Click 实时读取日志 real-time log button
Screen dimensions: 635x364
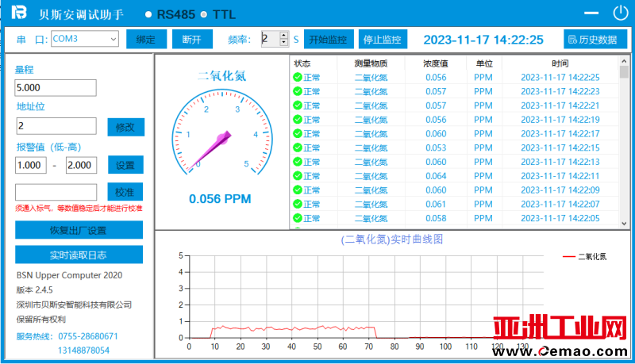coord(79,255)
